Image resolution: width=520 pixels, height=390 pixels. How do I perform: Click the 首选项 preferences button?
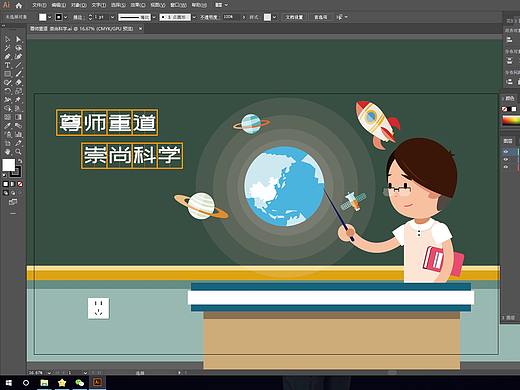coord(321,17)
